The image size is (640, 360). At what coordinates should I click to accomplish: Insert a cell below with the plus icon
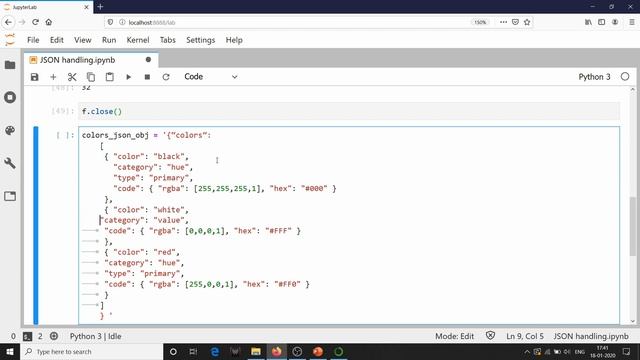pyautogui.click(x=53, y=77)
